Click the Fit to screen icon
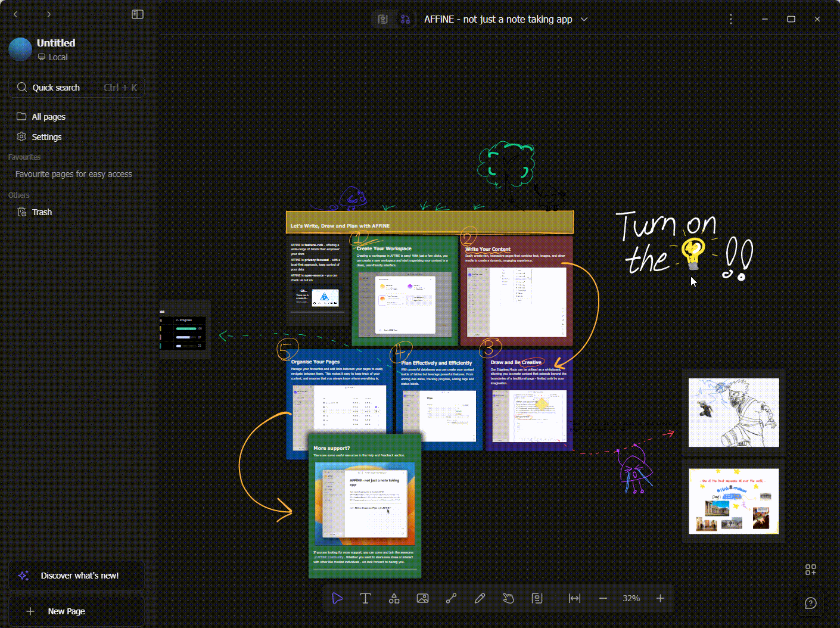840x628 pixels. pyautogui.click(x=574, y=598)
